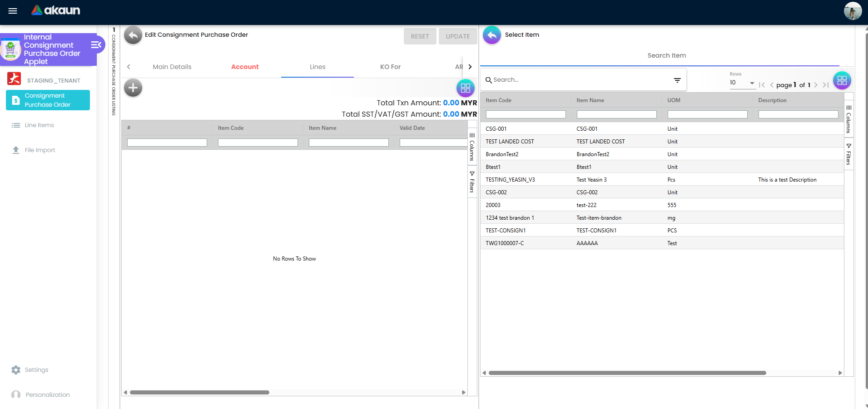Switch to the Main Details tab
This screenshot has width=868, height=409.
(172, 67)
